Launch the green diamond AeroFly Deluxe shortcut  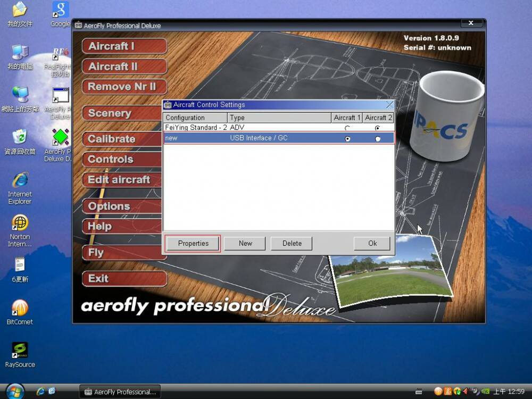point(60,145)
